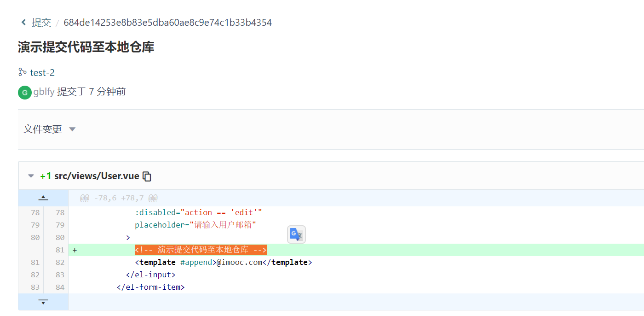Viewport: 644px width, 316px height.
Task: Click the </el-form-item> code line
Action: coord(151,287)
